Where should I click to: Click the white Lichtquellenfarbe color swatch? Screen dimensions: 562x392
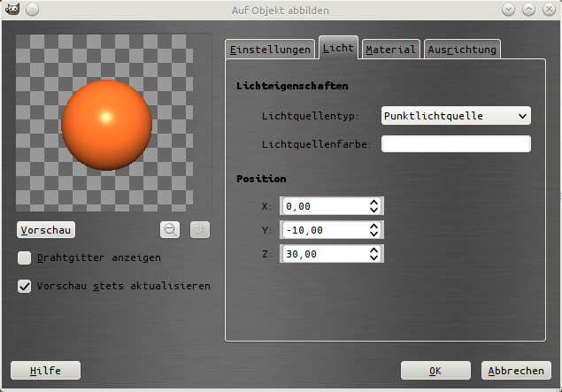[x=455, y=143]
